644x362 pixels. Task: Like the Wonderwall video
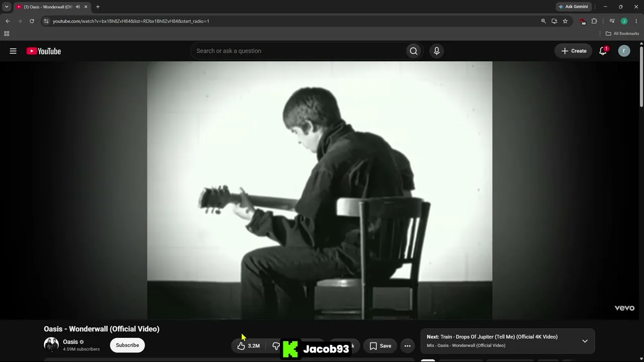(x=248, y=346)
